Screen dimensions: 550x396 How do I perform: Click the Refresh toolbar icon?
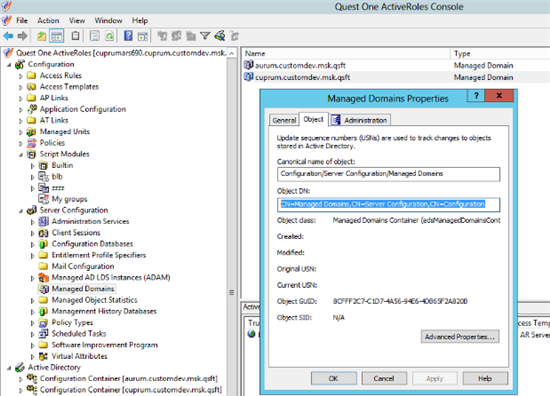tap(110, 36)
